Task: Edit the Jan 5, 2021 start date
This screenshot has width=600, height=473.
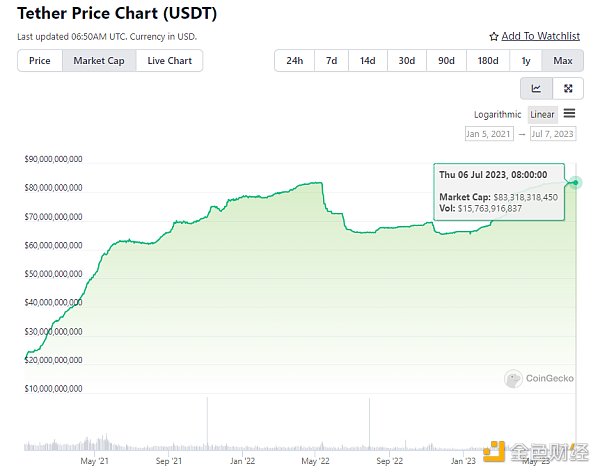Action: (x=489, y=134)
